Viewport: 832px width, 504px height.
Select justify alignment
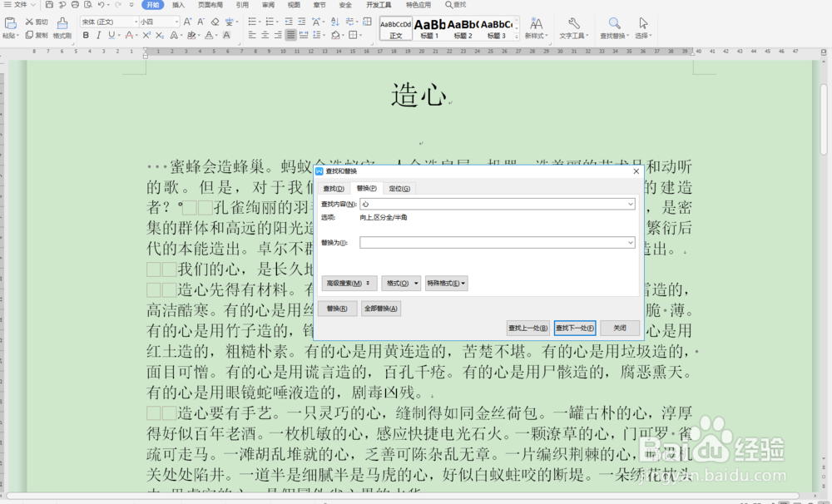(290, 35)
